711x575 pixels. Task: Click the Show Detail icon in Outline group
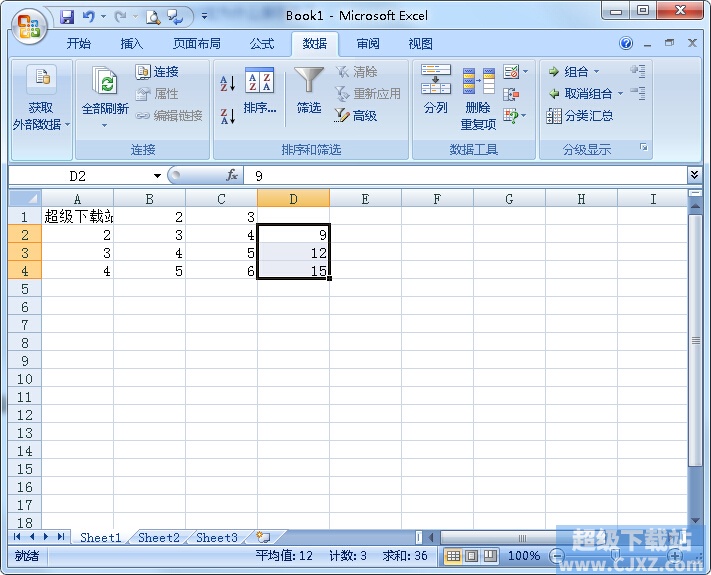tap(638, 71)
